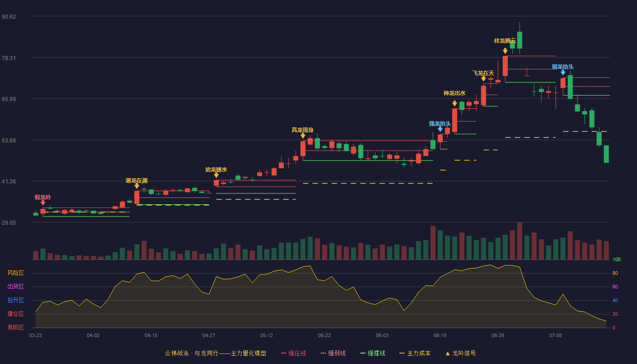Viewport: 637px width, 364px height.
Task: Click the 04-15 date axis label
Action: coord(151,335)
